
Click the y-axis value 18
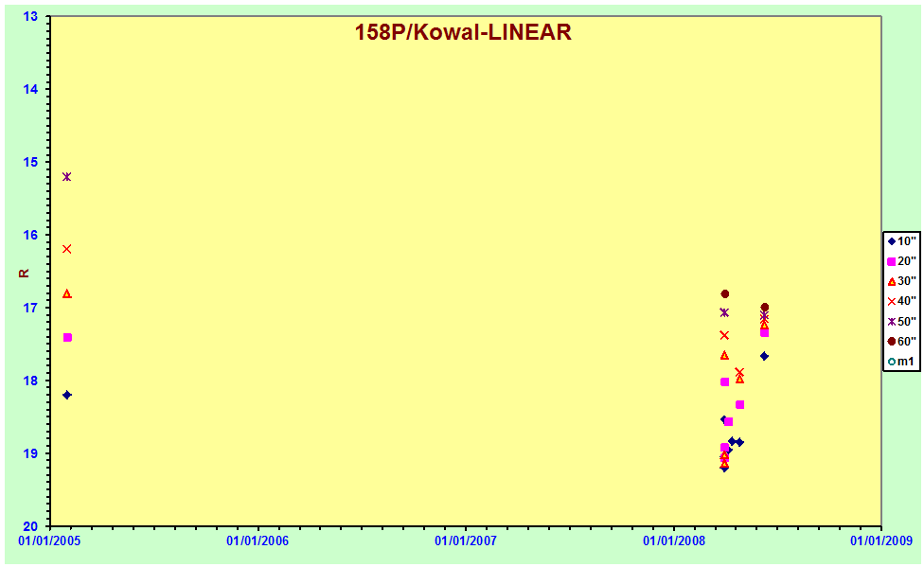pyautogui.click(x=30, y=381)
